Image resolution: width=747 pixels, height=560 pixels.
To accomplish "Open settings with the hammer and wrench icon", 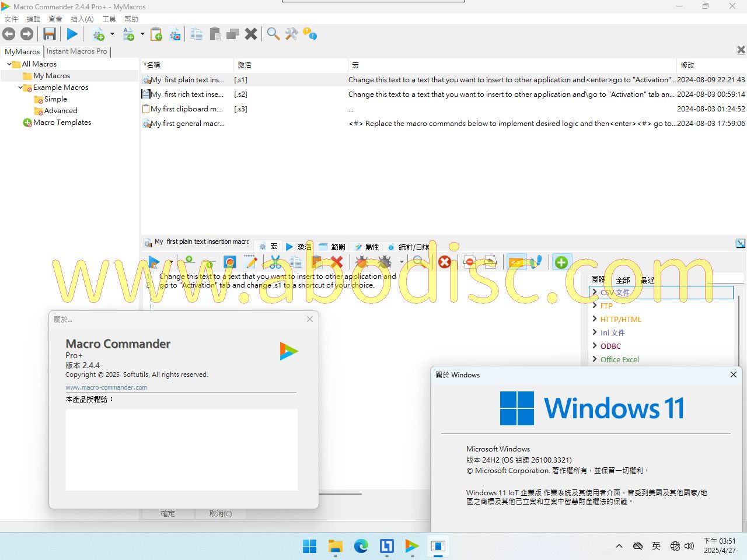I will click(291, 34).
